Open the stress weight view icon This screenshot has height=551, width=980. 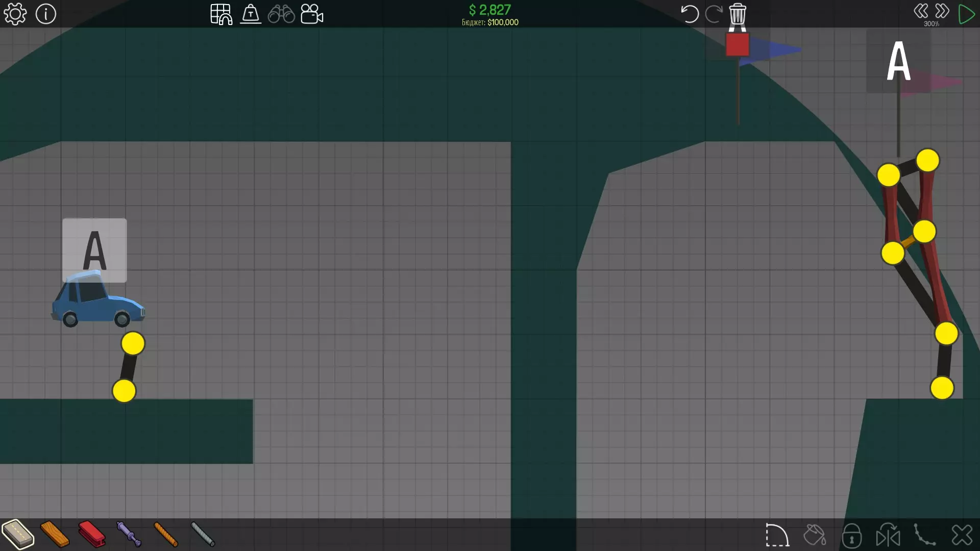point(251,14)
